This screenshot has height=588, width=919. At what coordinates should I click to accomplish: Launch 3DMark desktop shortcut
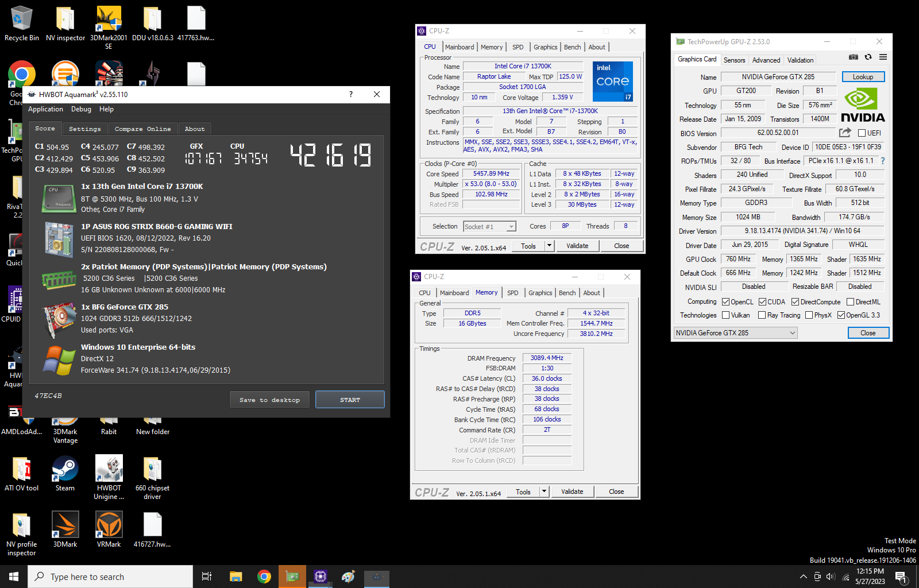point(65,529)
